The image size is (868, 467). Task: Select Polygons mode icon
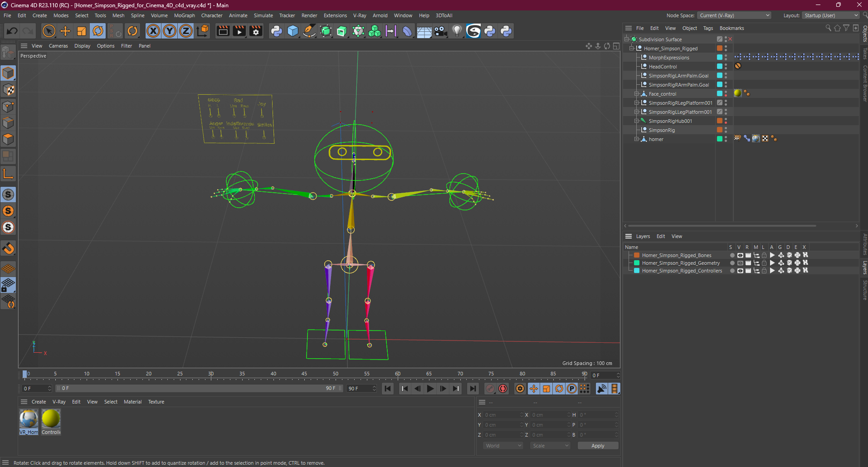click(x=8, y=139)
